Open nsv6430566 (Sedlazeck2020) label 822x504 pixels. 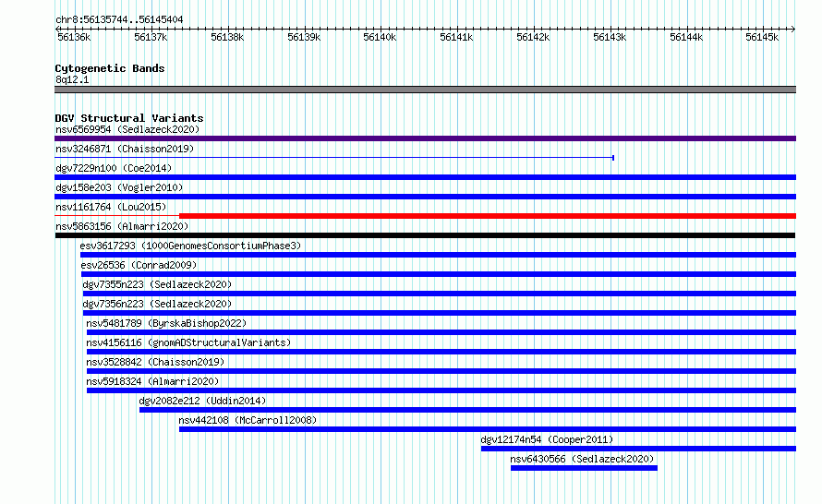coord(582,459)
